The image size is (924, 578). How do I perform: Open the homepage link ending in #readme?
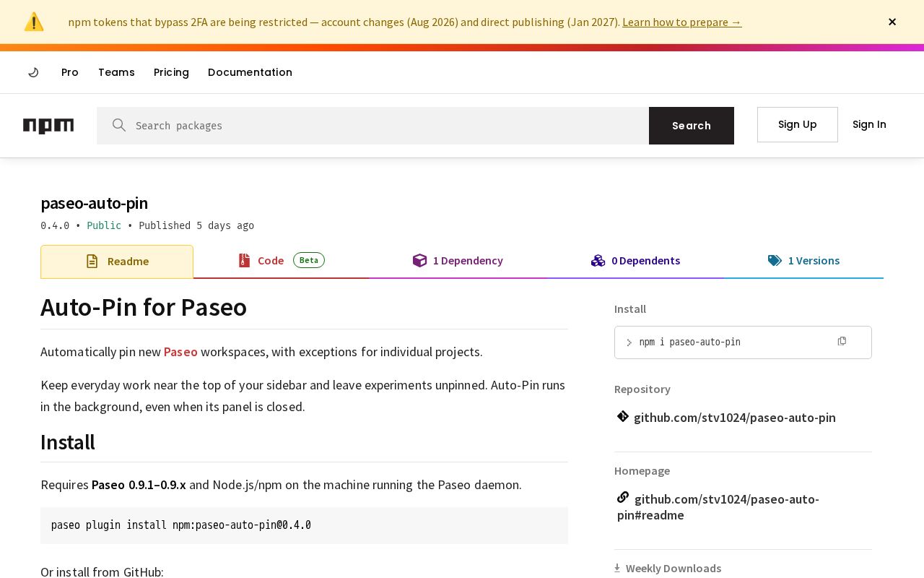(718, 506)
